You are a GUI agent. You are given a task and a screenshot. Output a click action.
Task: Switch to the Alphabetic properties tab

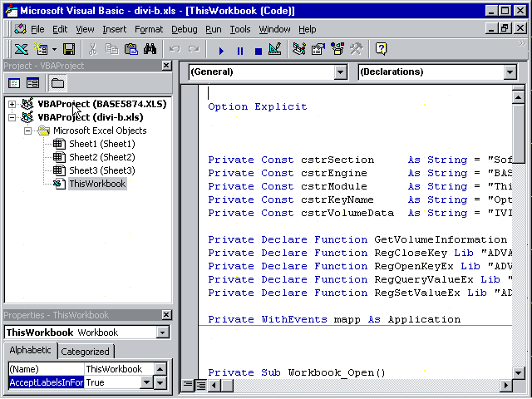pyautogui.click(x=30, y=350)
